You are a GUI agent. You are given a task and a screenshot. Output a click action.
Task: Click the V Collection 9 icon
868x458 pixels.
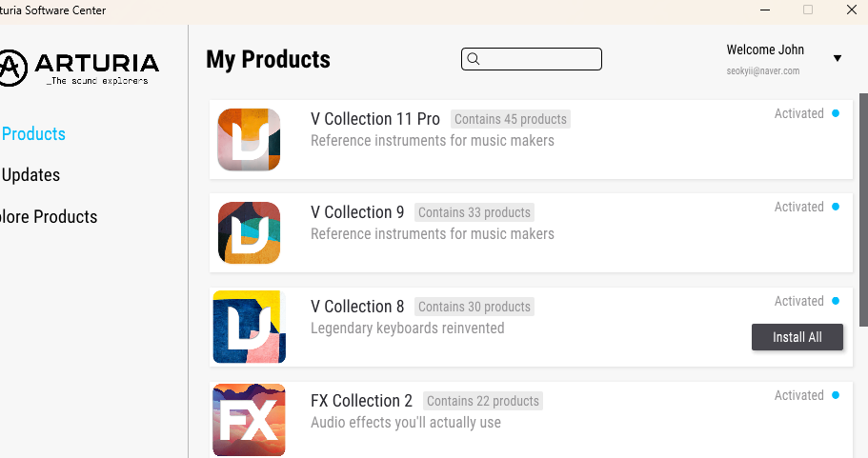tap(249, 233)
